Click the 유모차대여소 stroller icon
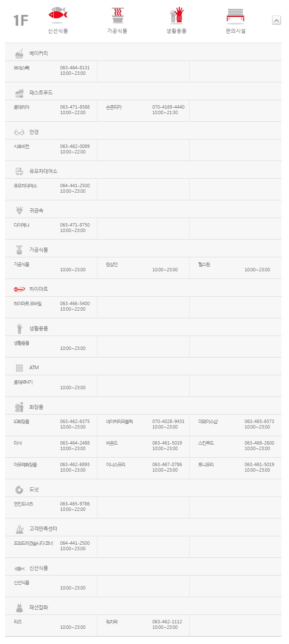This screenshot has height=644, width=289. coord(19,171)
